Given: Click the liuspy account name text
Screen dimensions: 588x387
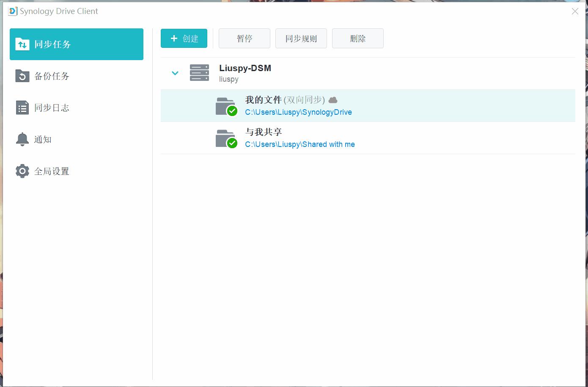Looking at the screenshot, I should click(229, 79).
